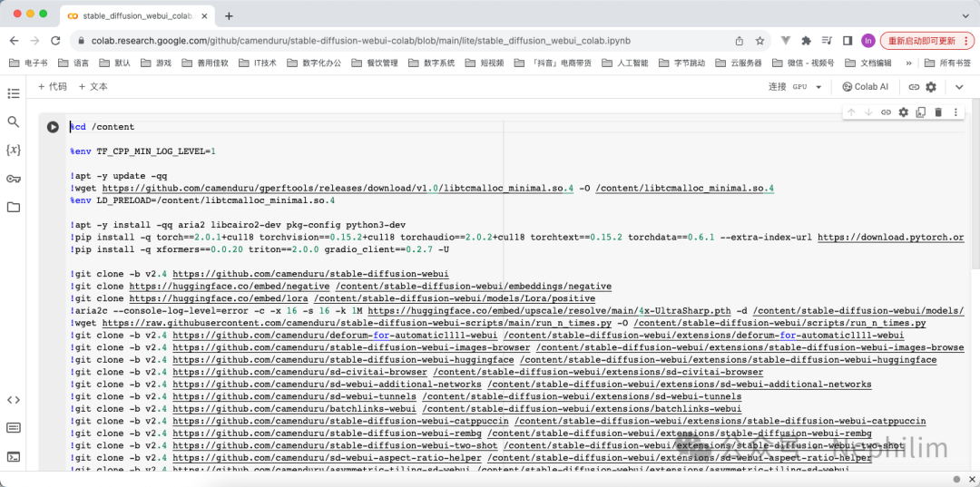Screen dimensions: 980x487
Task: Connect to a GPU runtime
Action: [x=788, y=87]
